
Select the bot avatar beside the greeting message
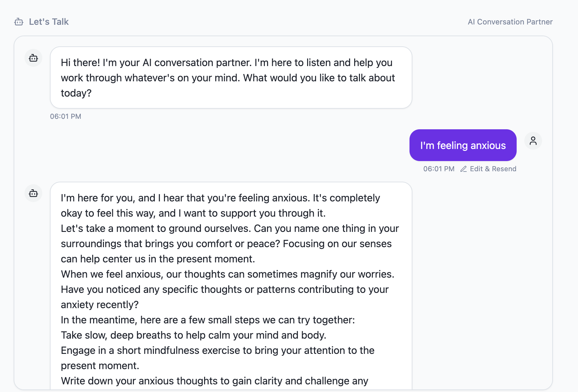(x=33, y=58)
